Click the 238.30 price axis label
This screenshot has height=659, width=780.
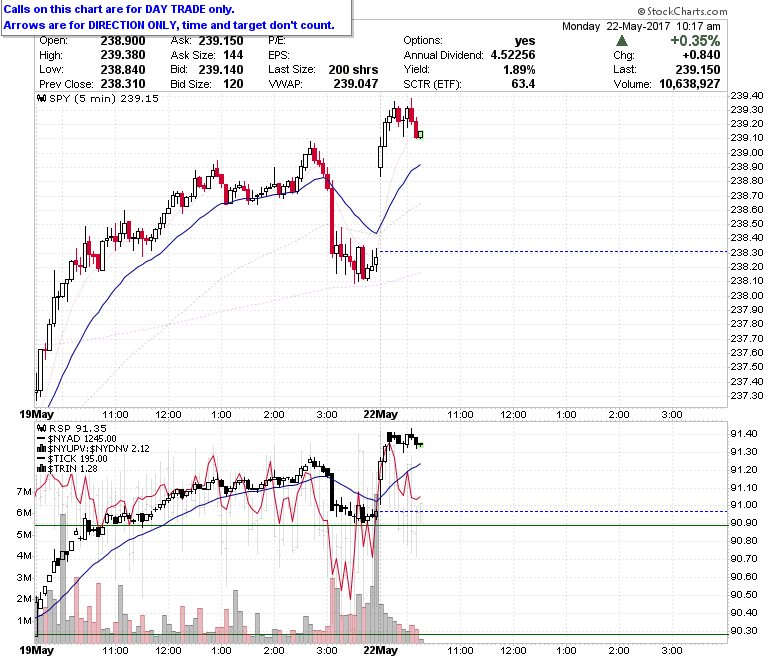click(747, 253)
